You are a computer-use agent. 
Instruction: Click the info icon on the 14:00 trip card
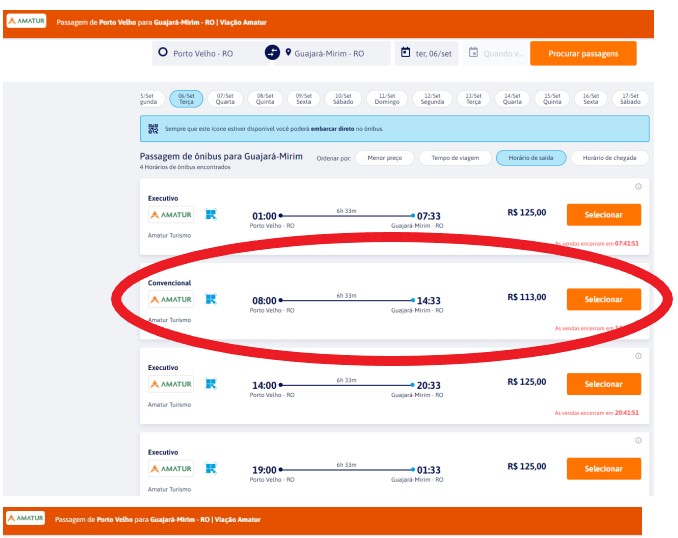pyautogui.click(x=638, y=355)
